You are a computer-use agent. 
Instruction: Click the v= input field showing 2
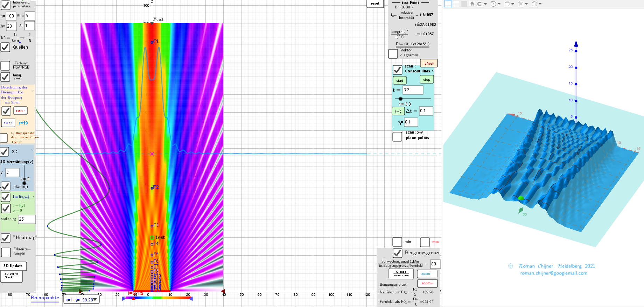coord(12,172)
